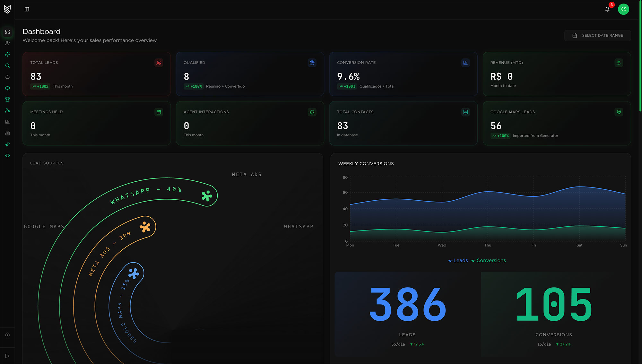Click the Thu marker on weekly chart axis

(488, 245)
